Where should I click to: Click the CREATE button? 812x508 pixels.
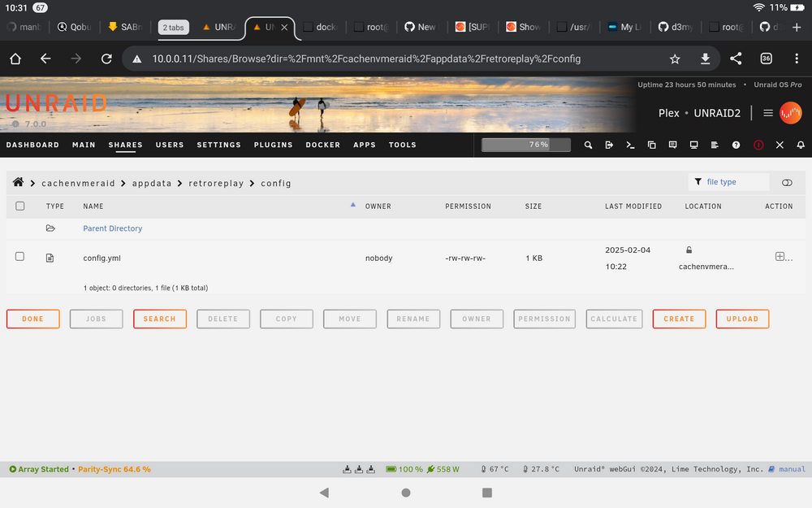point(679,319)
